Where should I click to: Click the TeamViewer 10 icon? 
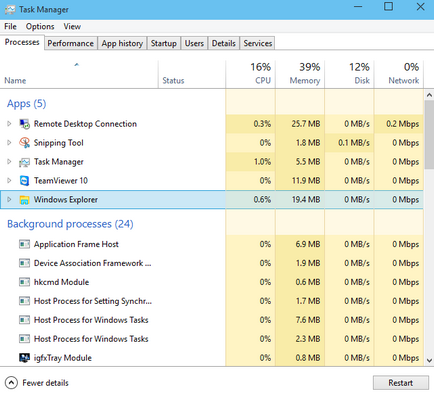[24, 181]
